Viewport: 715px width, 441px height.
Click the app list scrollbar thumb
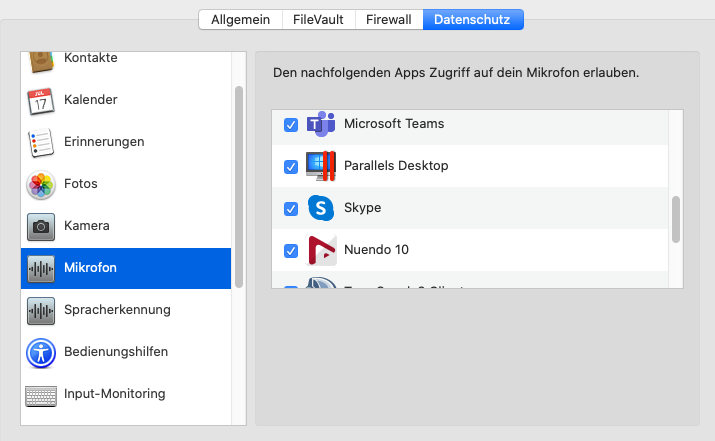click(x=676, y=219)
